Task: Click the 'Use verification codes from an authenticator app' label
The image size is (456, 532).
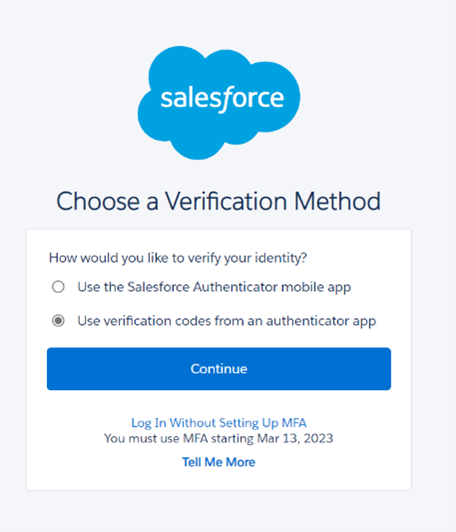Action: pyautogui.click(x=227, y=321)
